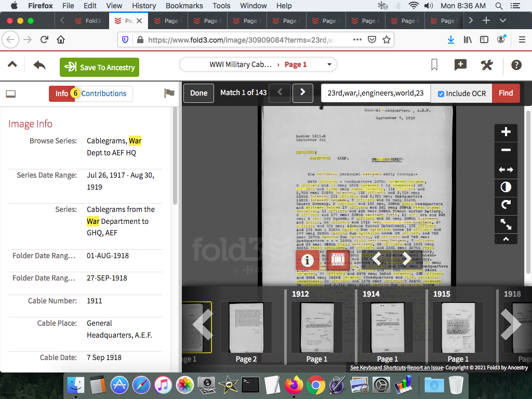Screen dimensions: 532x399
Task: Open the add comment icon
Action: 460,65
